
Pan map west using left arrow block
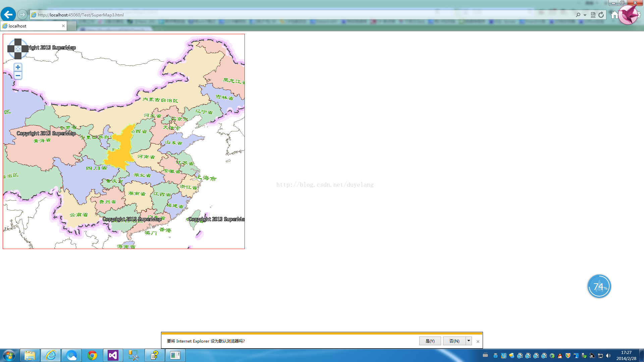click(x=11, y=49)
